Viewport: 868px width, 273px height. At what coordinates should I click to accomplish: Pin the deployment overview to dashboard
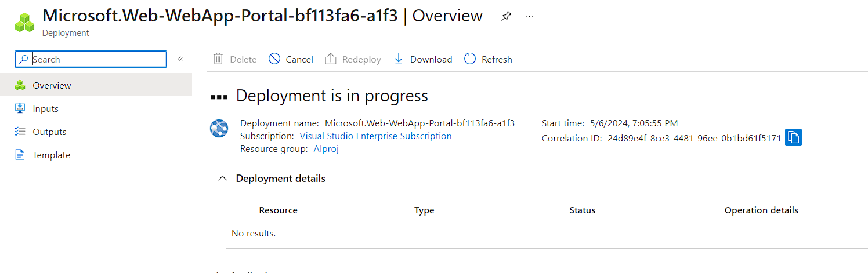(506, 17)
